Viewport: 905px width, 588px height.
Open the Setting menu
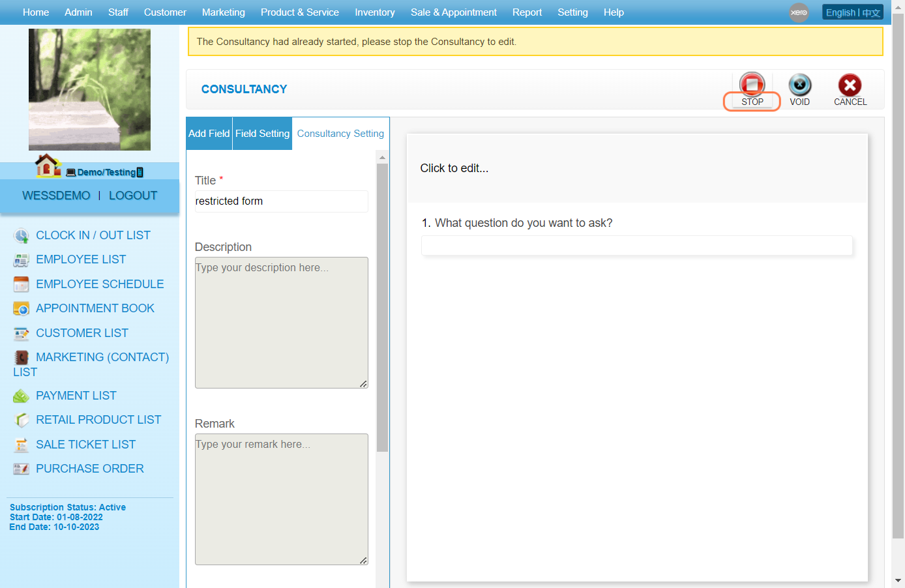(x=572, y=12)
